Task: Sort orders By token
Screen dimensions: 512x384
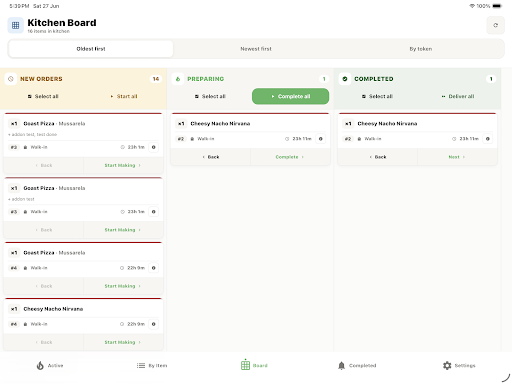Action: tap(421, 49)
